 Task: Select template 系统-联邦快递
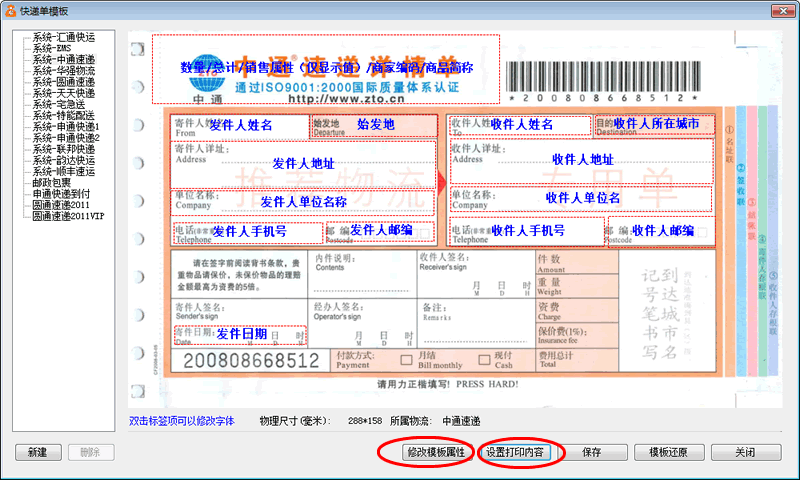click(63, 149)
